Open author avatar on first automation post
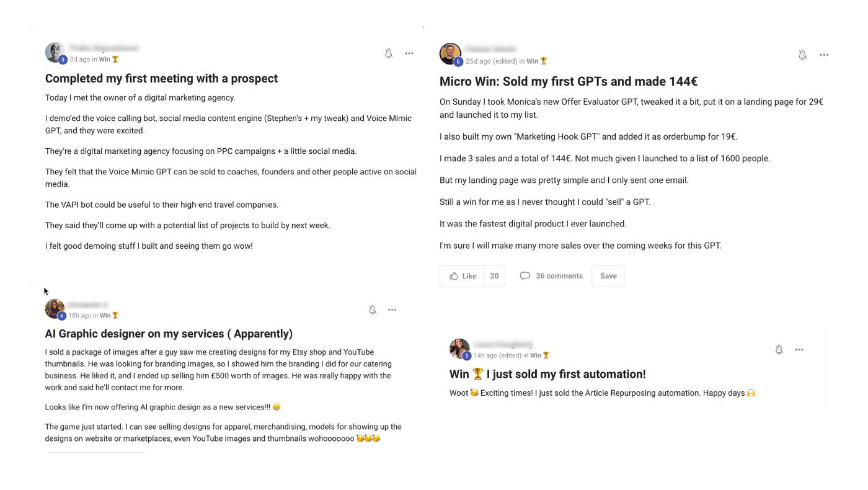This screenshot has width=868, height=490. [x=459, y=349]
